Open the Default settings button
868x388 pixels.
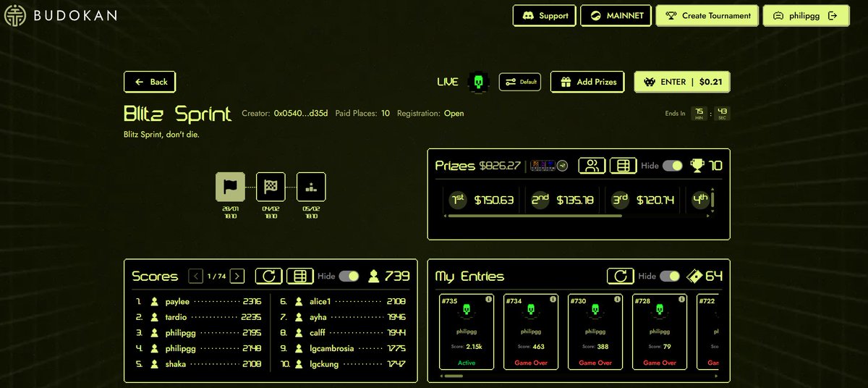pyautogui.click(x=520, y=82)
